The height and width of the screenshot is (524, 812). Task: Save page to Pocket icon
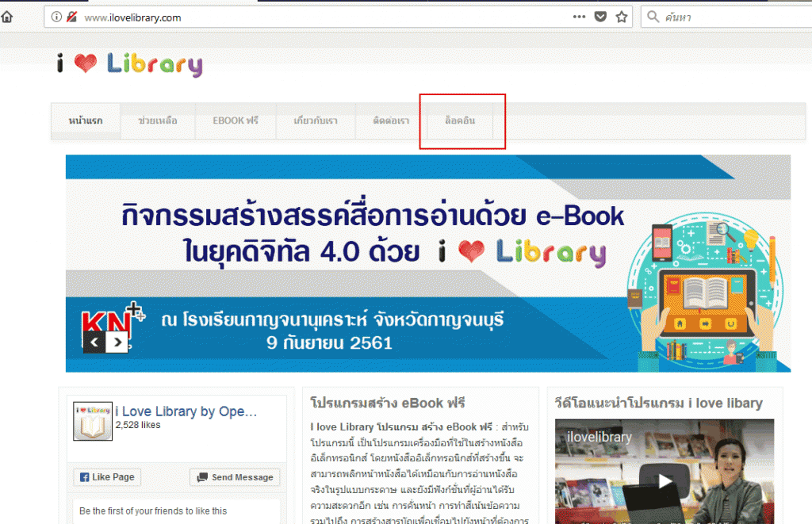click(600, 17)
